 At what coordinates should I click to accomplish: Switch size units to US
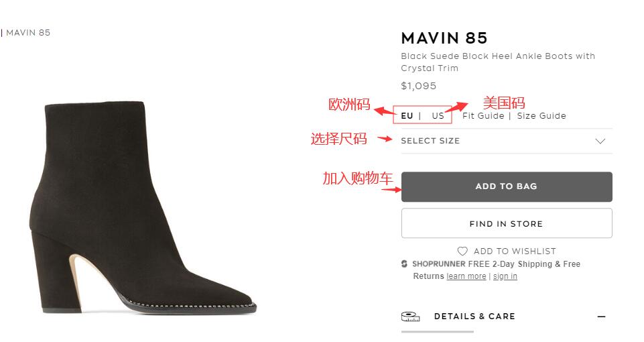pyautogui.click(x=438, y=116)
